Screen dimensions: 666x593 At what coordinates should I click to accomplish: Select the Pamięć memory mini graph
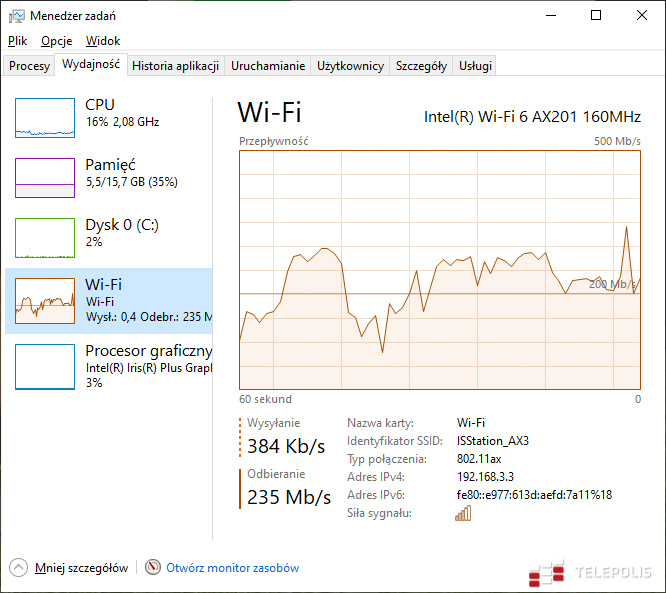[x=45, y=178]
